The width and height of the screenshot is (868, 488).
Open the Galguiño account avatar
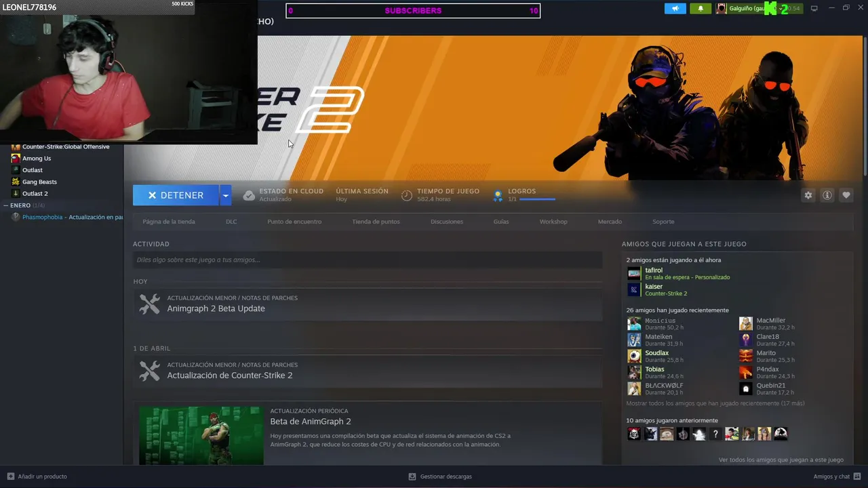[x=722, y=8]
